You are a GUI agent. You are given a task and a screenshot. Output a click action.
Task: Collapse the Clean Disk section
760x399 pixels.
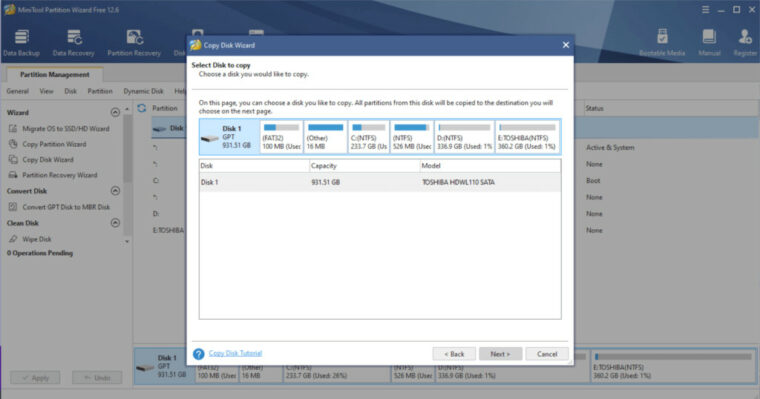(x=115, y=223)
